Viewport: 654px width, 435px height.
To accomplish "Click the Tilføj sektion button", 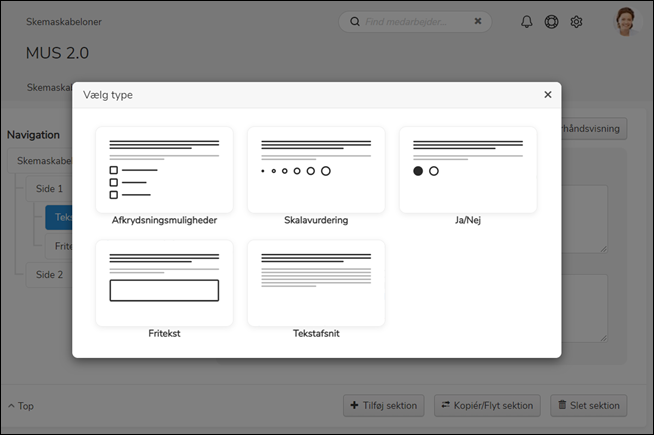I will pyautogui.click(x=385, y=405).
